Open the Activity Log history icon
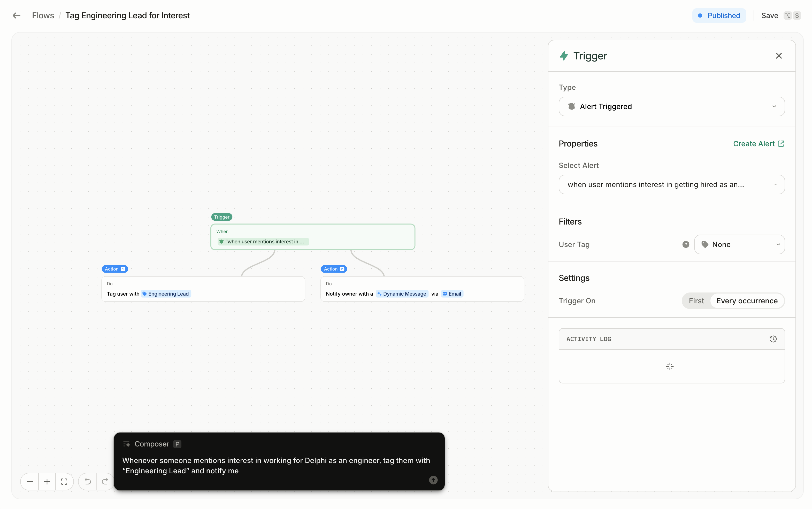Screen dimensions: 812x509 point(773,339)
